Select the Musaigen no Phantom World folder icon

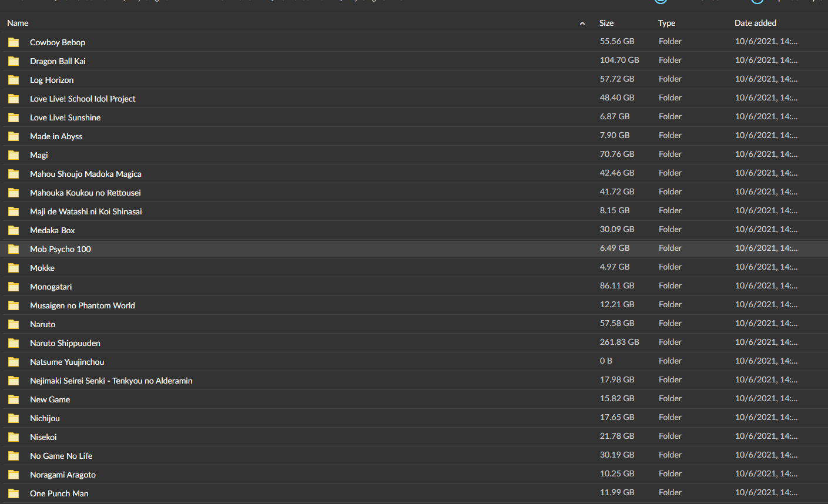pos(14,305)
